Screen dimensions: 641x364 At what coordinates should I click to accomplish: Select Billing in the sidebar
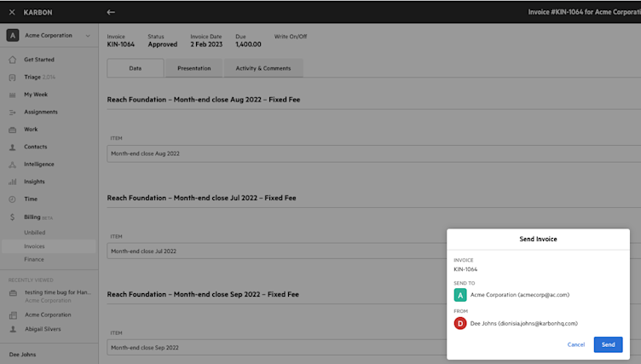tap(32, 217)
